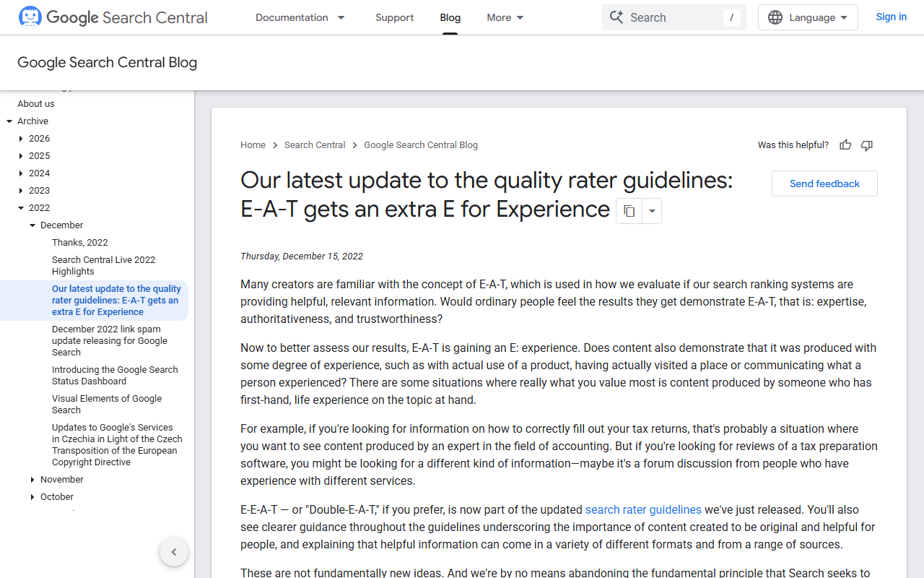Click the Sign in link
The height and width of the screenshot is (578, 924).
[892, 17]
